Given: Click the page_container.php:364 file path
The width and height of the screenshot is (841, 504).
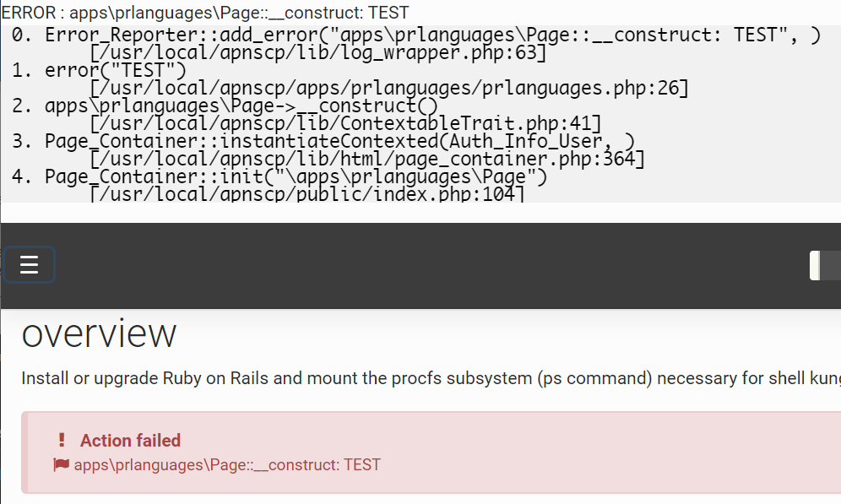Looking at the screenshot, I should 367,159.
